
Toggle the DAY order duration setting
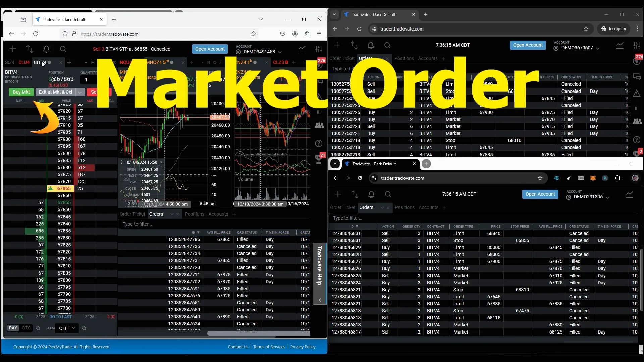13,328
